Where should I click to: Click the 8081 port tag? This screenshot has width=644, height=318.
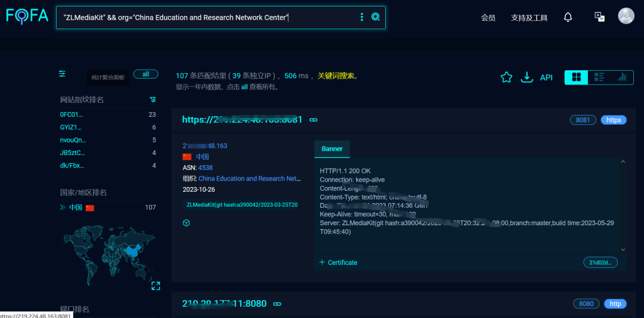pyautogui.click(x=583, y=120)
